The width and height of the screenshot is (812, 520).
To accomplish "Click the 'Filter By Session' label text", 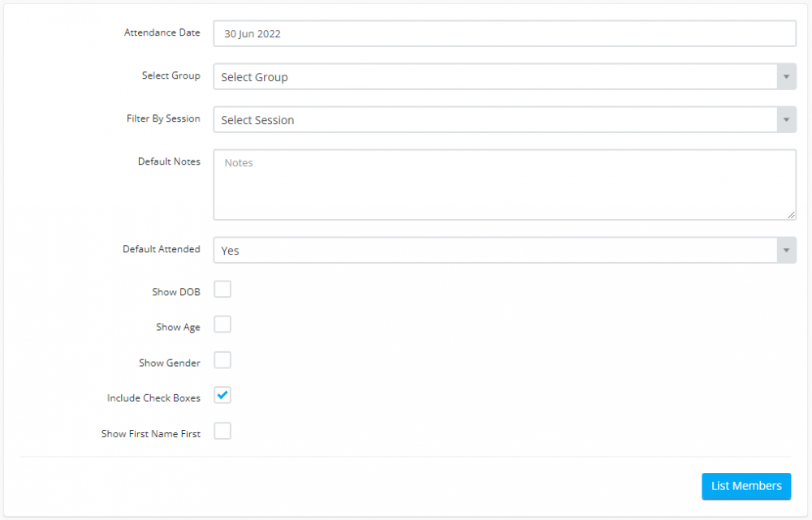I will (x=163, y=118).
